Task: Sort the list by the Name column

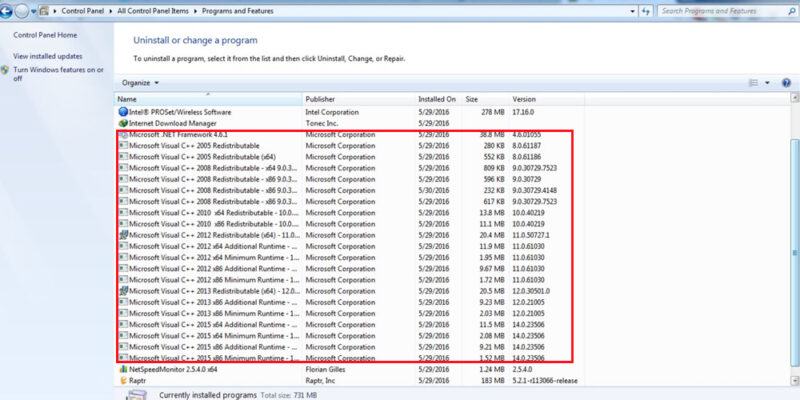Action: click(x=209, y=99)
